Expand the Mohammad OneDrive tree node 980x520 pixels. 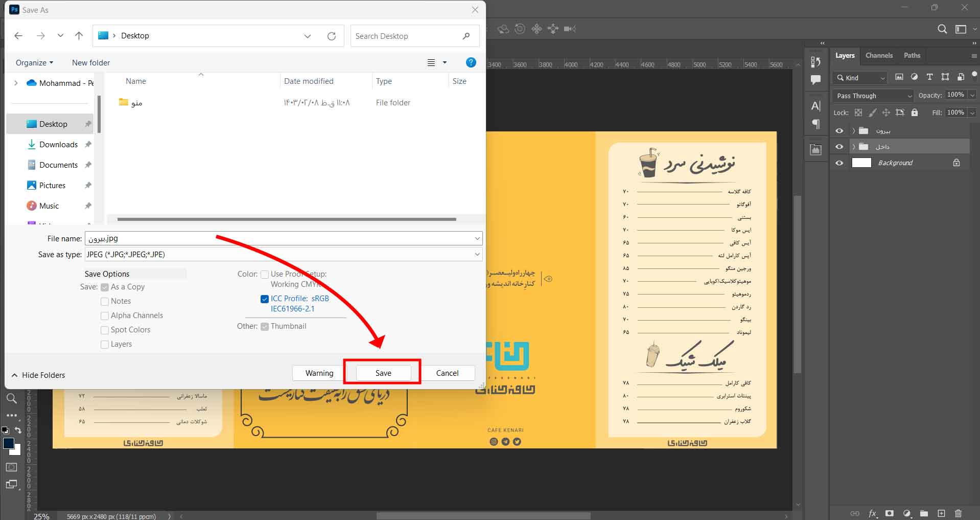click(16, 83)
